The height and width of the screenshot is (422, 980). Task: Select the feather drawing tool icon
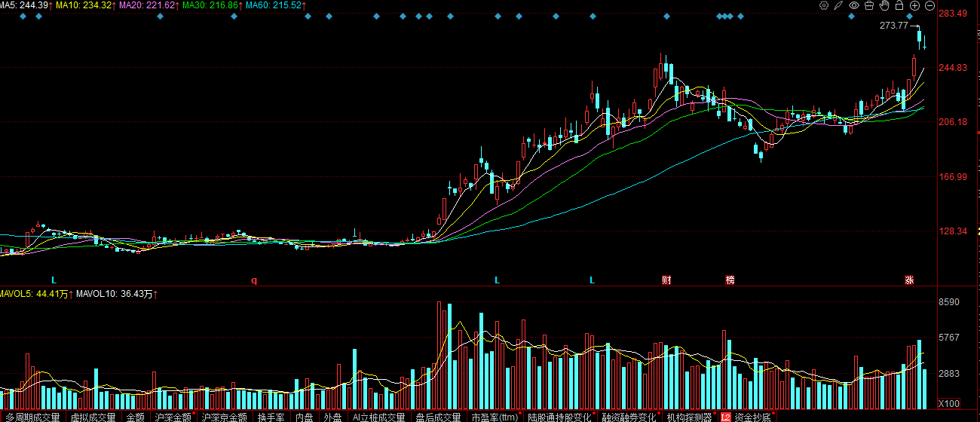838,5
